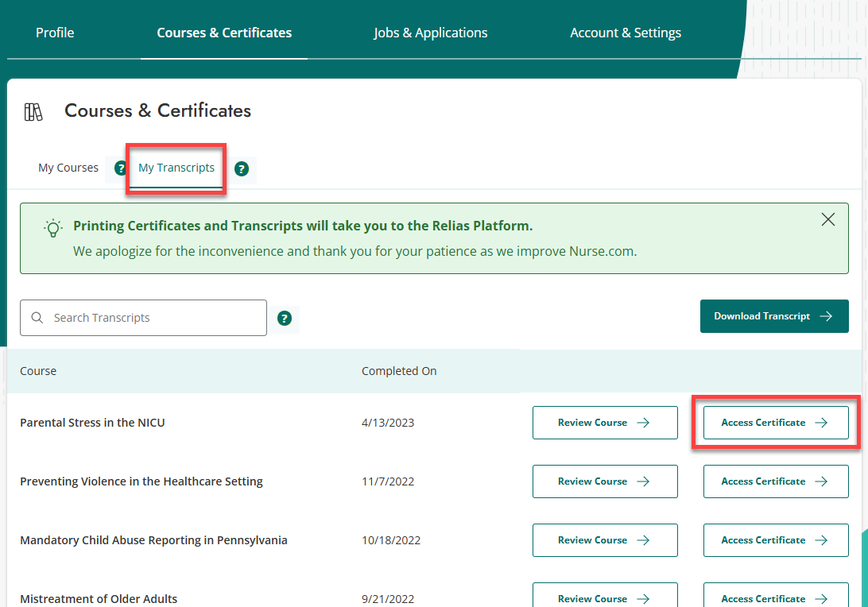This screenshot has width=868, height=607.
Task: Select 'Mandatory Child Abuse Reporting in Pennsylvania' title
Action: tap(153, 540)
